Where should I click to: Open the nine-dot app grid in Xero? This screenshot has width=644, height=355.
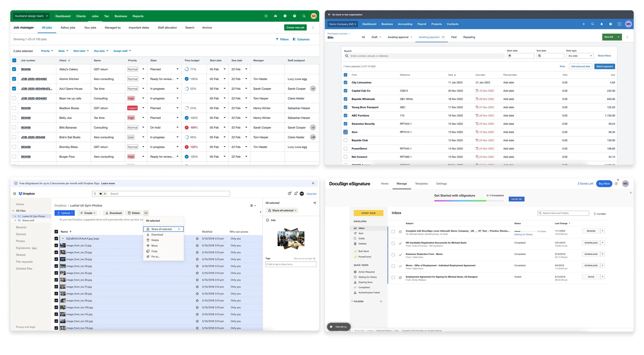(x=619, y=24)
